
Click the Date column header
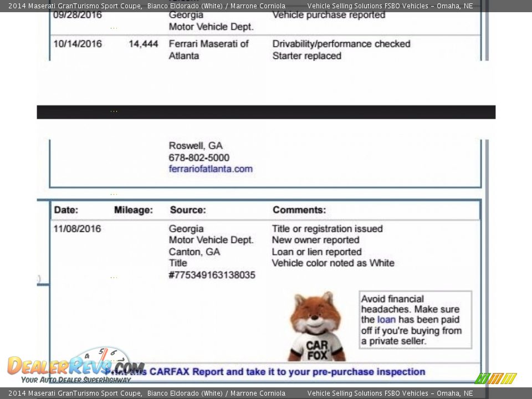pos(66,210)
